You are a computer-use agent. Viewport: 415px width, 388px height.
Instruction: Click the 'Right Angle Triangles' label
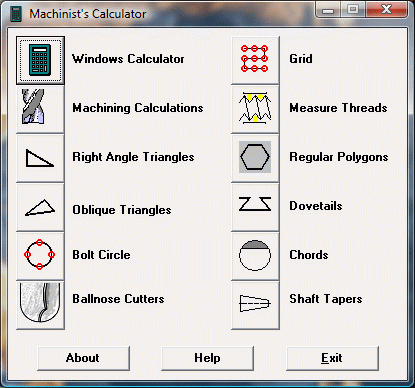point(133,157)
